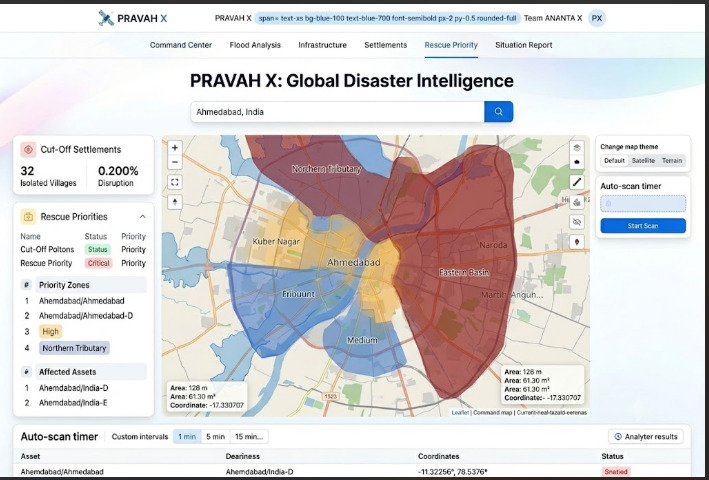Select the line measure drawing tool
The height and width of the screenshot is (480, 709).
(x=577, y=182)
